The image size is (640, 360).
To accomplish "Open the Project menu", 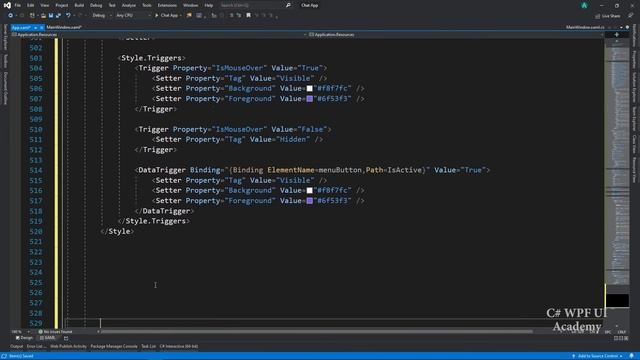I will click(x=62, y=5).
